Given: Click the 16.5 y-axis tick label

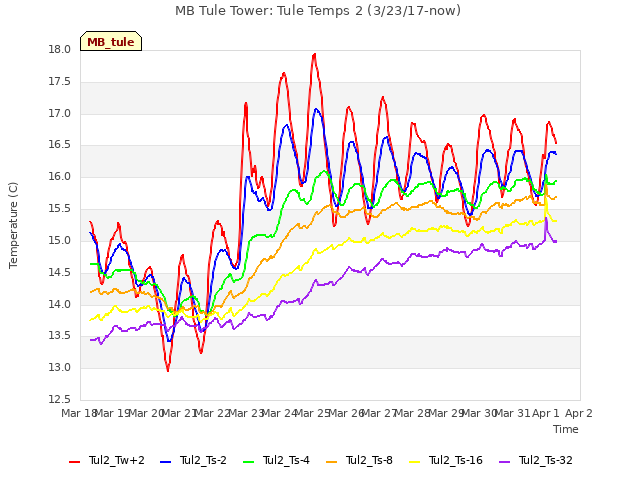Looking at the screenshot, I should (60, 145).
